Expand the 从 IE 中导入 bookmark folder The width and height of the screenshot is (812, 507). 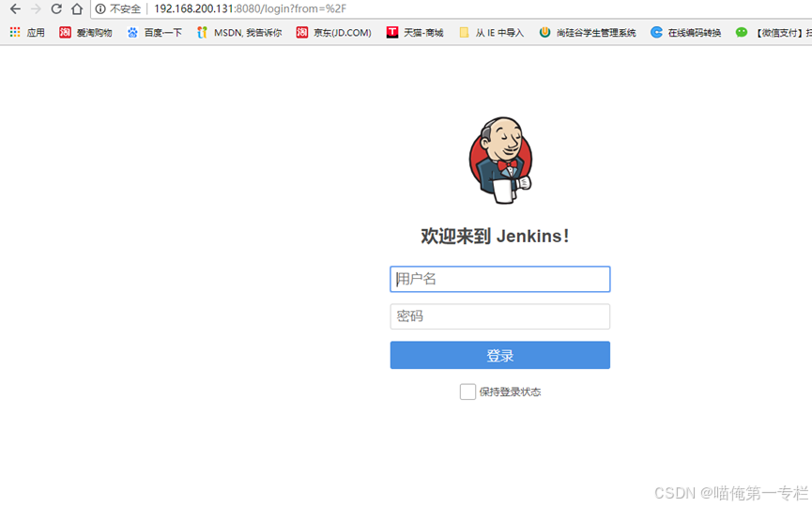click(492, 33)
